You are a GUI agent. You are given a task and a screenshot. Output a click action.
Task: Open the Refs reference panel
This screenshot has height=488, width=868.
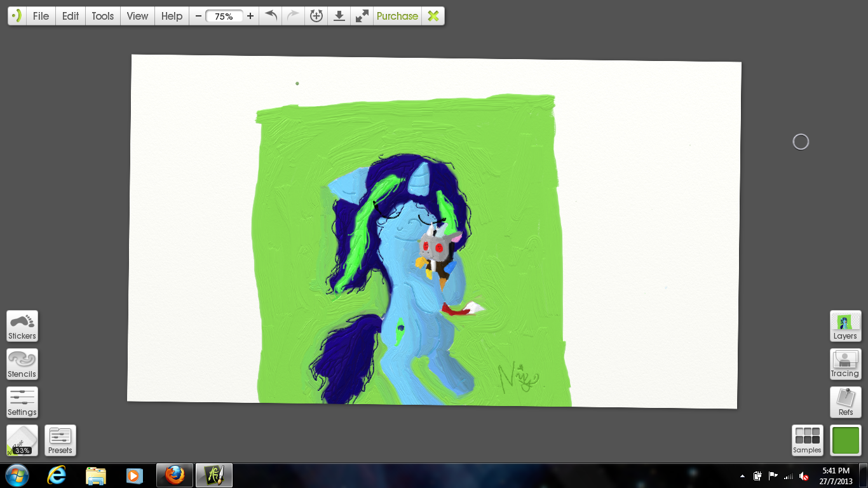point(846,402)
